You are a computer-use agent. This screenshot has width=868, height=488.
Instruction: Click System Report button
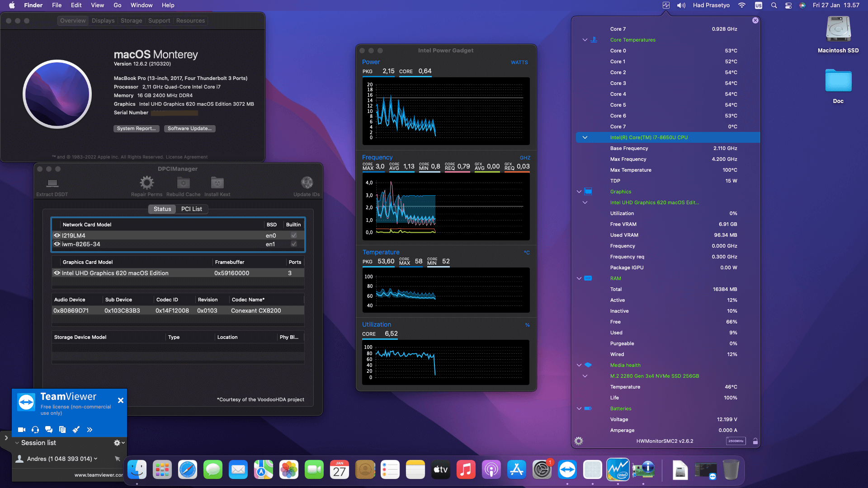[136, 129]
